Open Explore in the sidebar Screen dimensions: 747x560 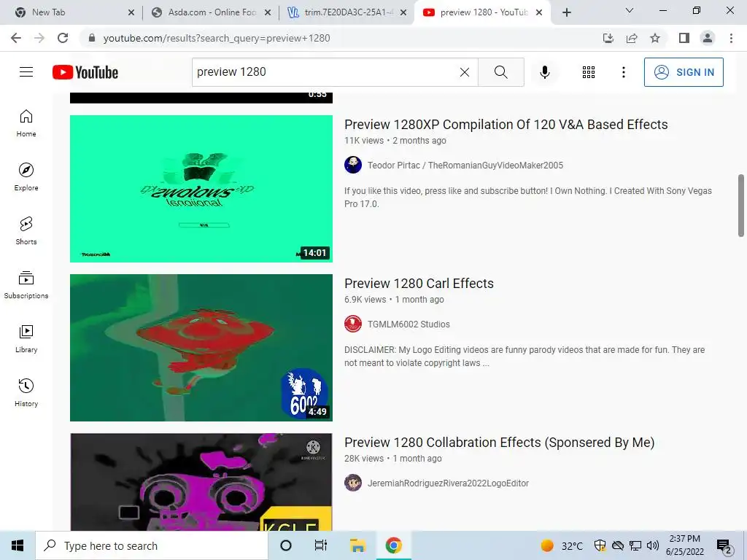[x=26, y=177]
